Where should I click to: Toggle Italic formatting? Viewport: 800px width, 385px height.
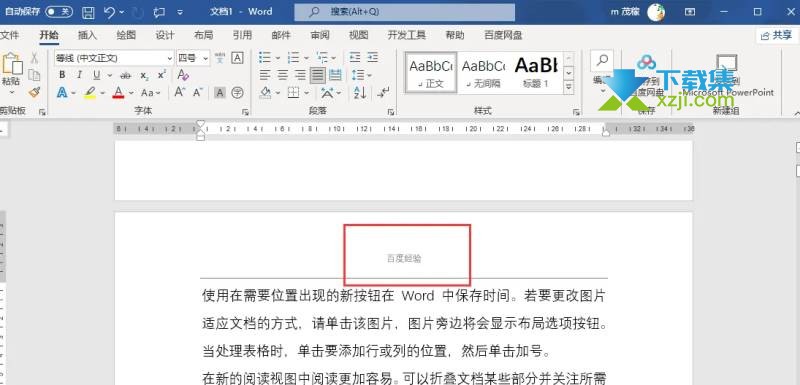80,75
